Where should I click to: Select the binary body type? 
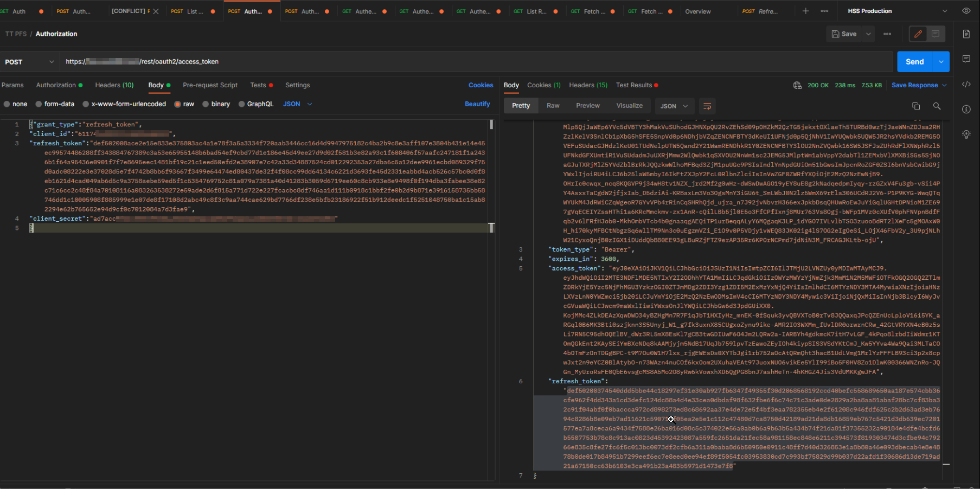point(220,104)
